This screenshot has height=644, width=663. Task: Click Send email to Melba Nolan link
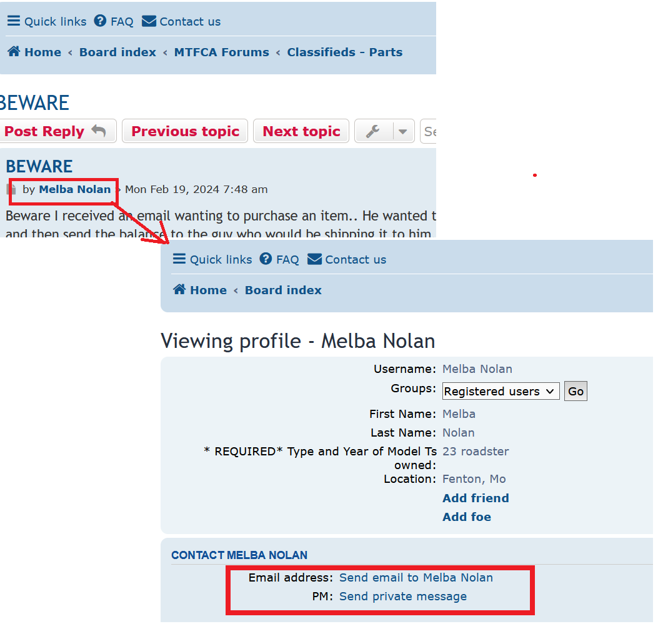pyautogui.click(x=416, y=578)
